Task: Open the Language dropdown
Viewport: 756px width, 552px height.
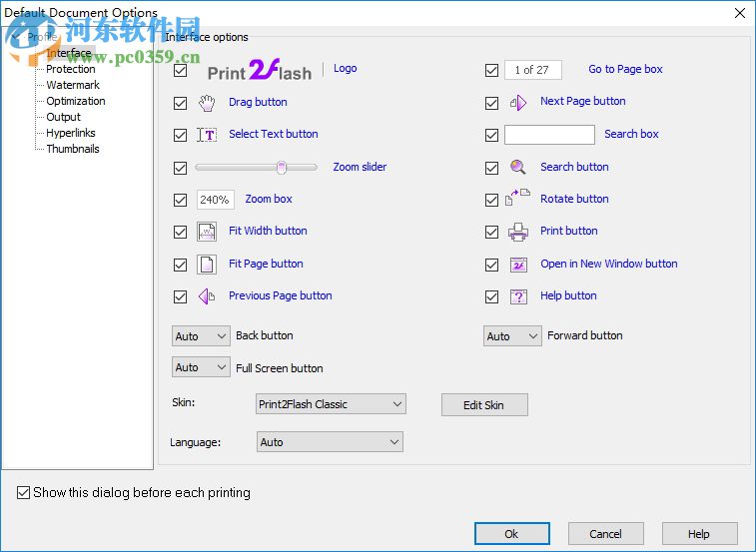Action: pos(330,442)
